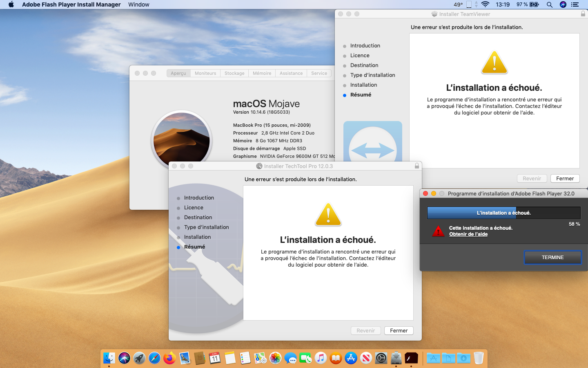Image resolution: width=588 pixels, height=368 pixels.
Task: Click the Wi-Fi icon in menu bar
Action: coord(485,4)
